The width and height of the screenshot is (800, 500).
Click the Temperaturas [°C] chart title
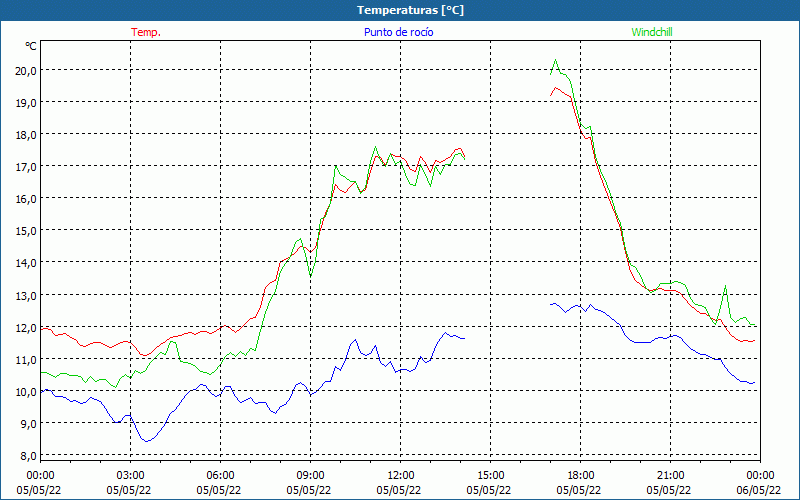point(410,10)
